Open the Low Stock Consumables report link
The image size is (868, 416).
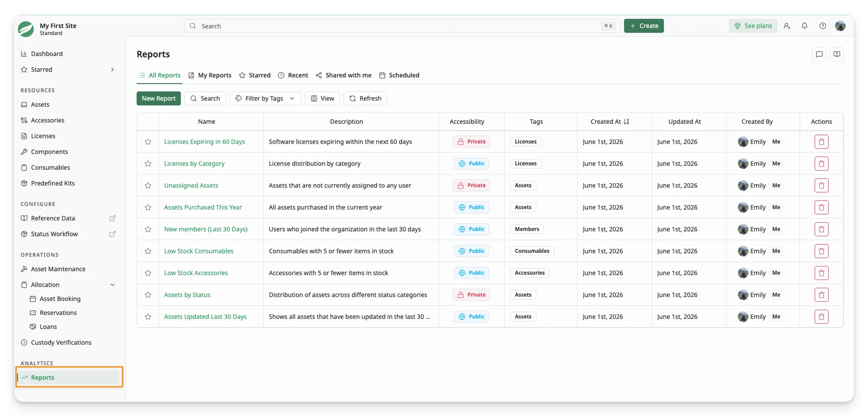click(x=199, y=251)
